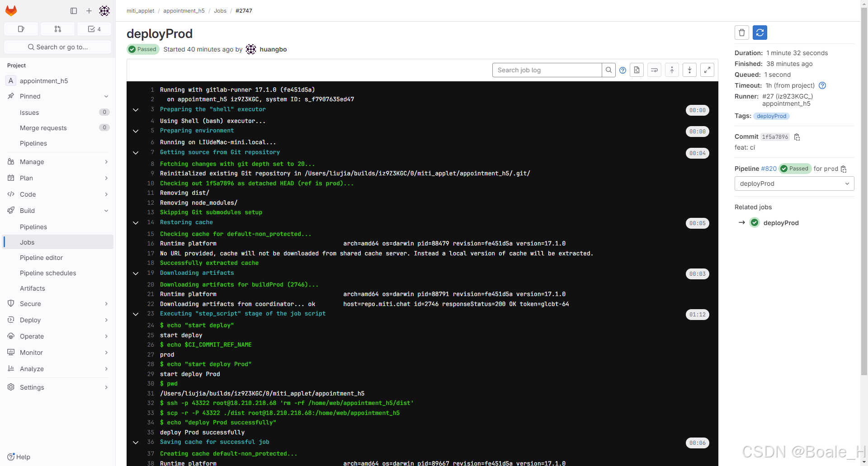Collapse the Executing step_script section
Screen dimensions: 868x466
tap(136, 314)
